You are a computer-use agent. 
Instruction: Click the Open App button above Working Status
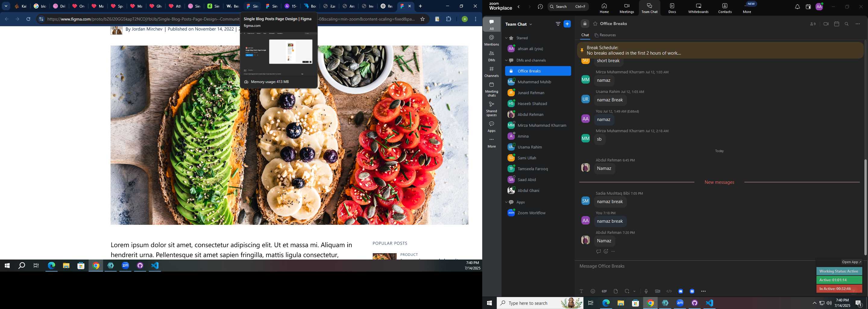(851, 262)
